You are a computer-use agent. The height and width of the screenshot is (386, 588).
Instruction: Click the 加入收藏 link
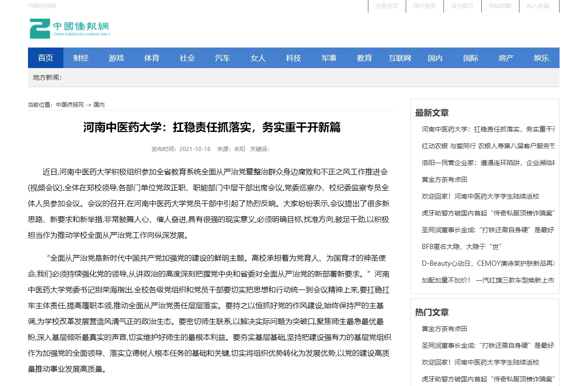538,6
